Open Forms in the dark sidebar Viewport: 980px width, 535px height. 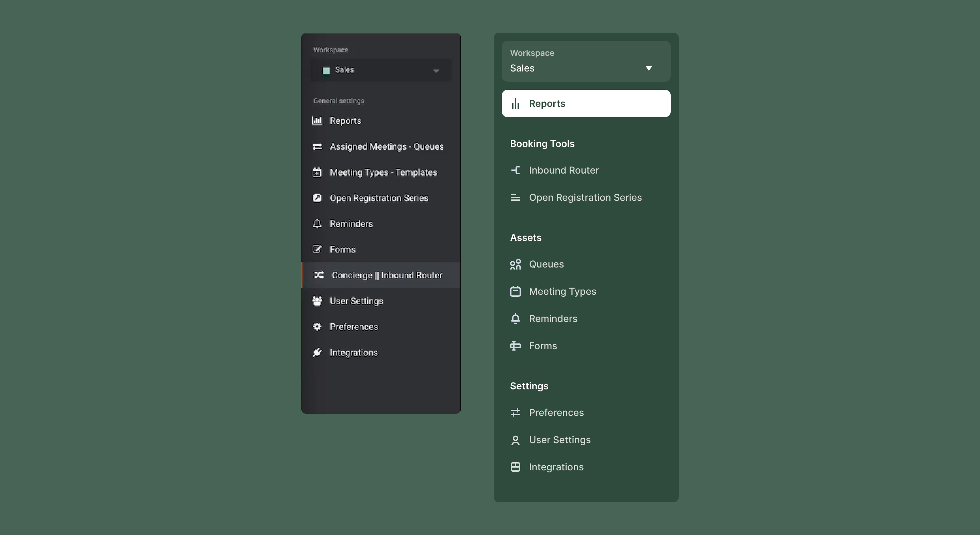(x=342, y=249)
